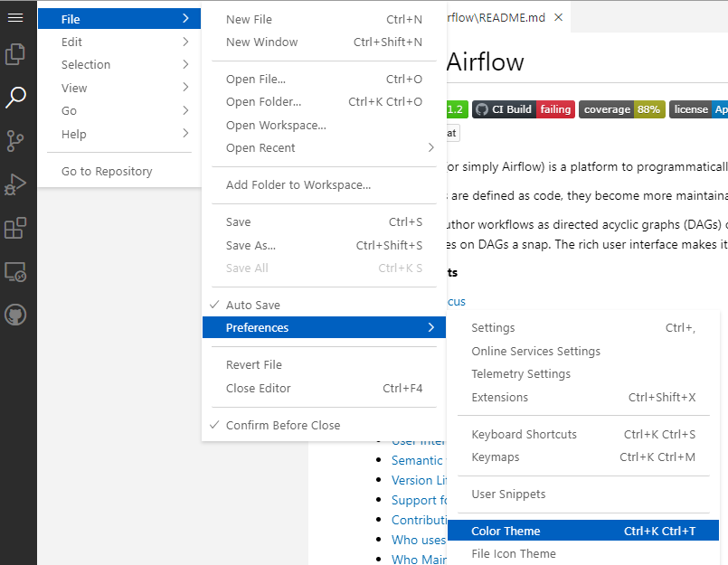Click the license badge
728x565 pixels.
coord(698,109)
